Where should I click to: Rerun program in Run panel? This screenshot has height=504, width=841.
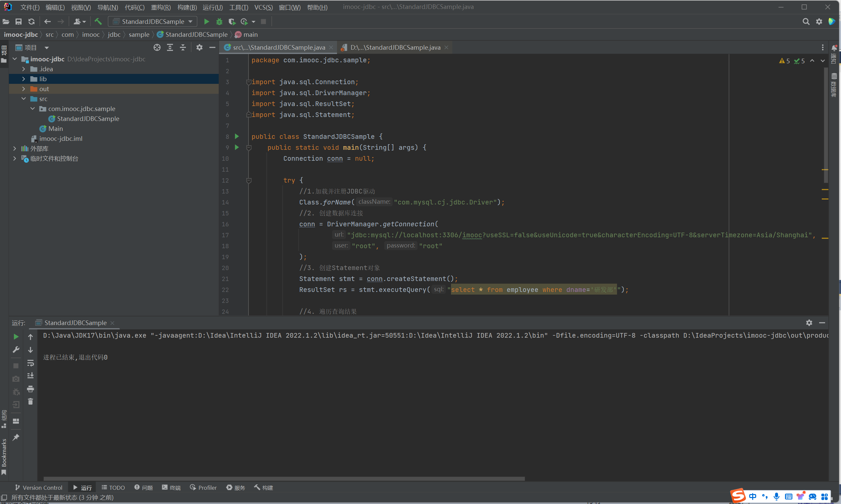point(16,337)
